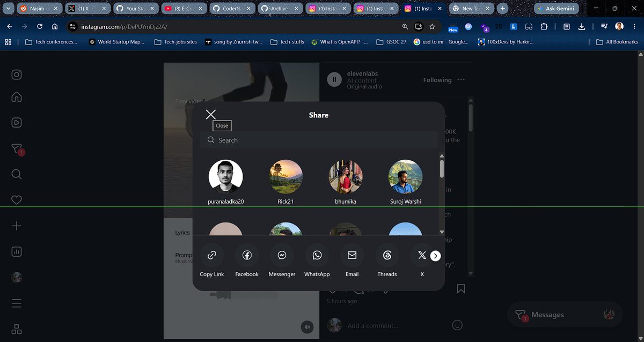Viewport: 644px width, 342px height.
Task: Pause the reel audio
Action: pyautogui.click(x=334, y=80)
